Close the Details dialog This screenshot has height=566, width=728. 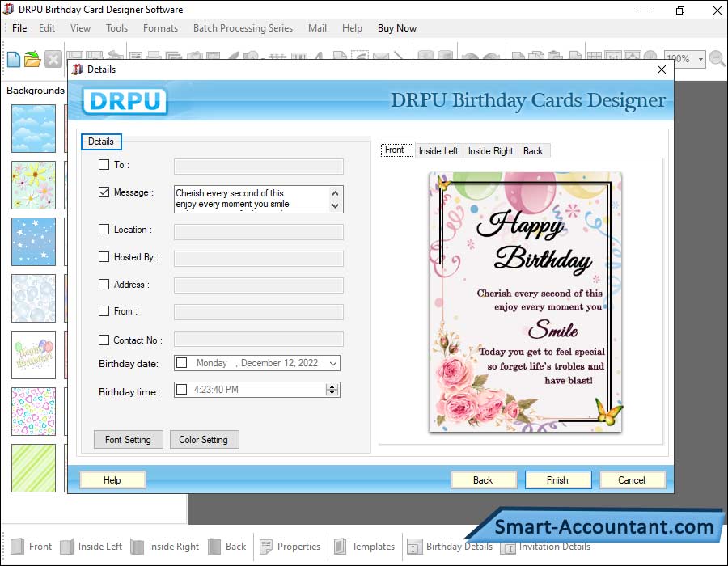(x=662, y=70)
